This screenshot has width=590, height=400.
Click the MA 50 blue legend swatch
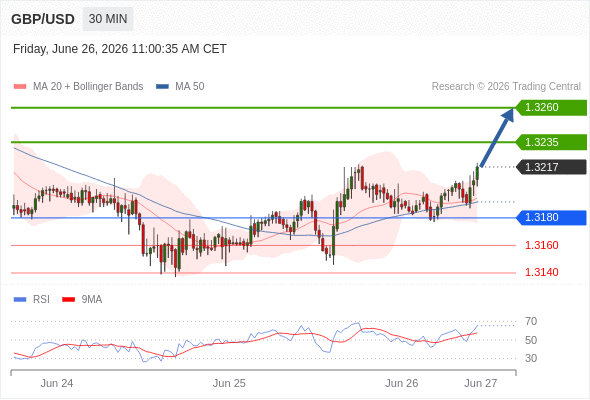[x=162, y=87]
